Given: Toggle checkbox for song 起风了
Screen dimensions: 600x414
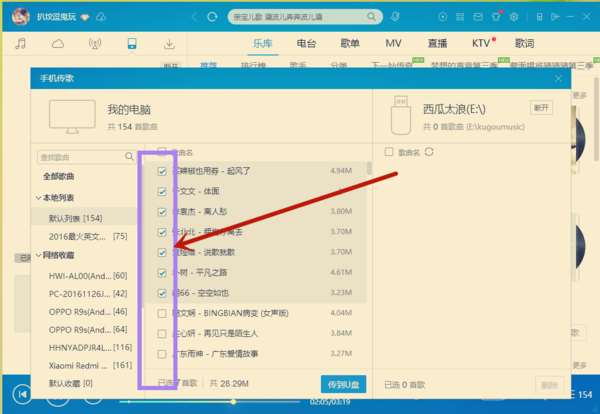Looking at the screenshot, I should pos(162,171).
